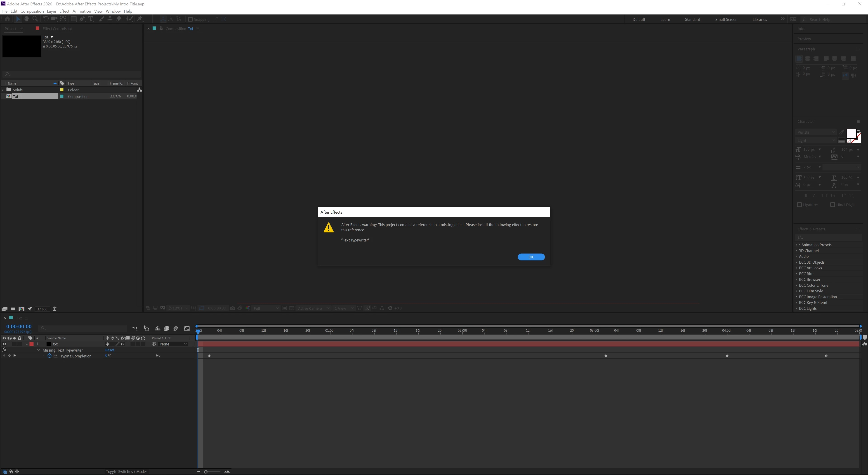Image resolution: width=868 pixels, height=475 pixels.
Task: Expand the Solids folder
Action: click(x=3, y=90)
